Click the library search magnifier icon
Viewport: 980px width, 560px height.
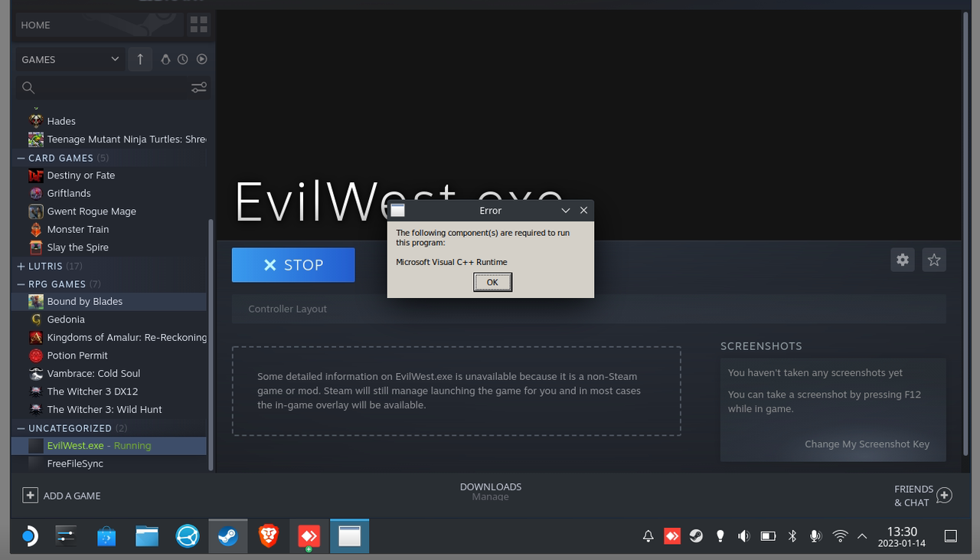pyautogui.click(x=28, y=87)
